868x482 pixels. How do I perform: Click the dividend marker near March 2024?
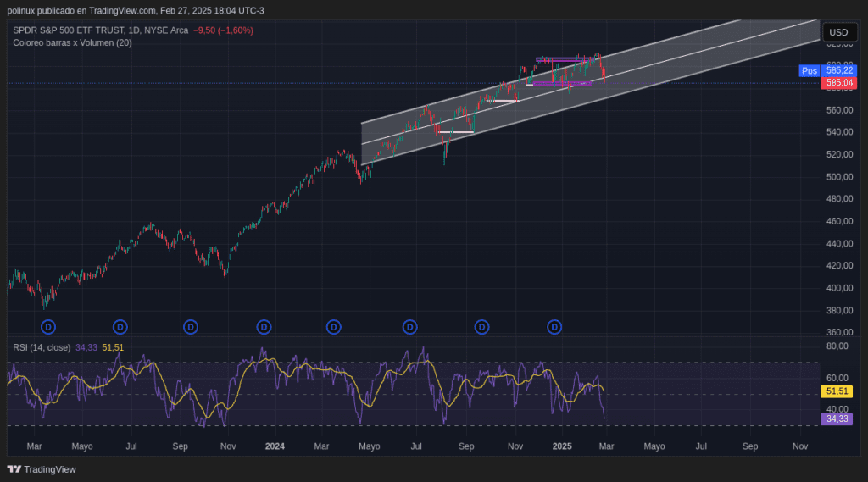[x=333, y=327]
